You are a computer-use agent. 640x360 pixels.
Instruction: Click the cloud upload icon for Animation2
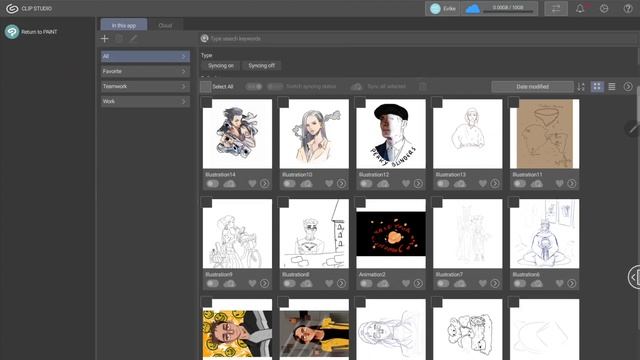pos(383,283)
